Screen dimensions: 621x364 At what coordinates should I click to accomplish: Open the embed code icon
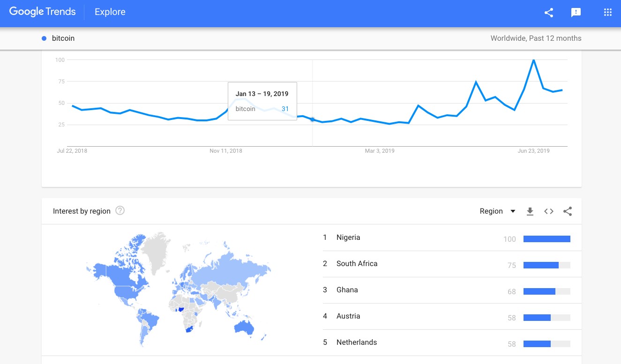click(x=549, y=211)
